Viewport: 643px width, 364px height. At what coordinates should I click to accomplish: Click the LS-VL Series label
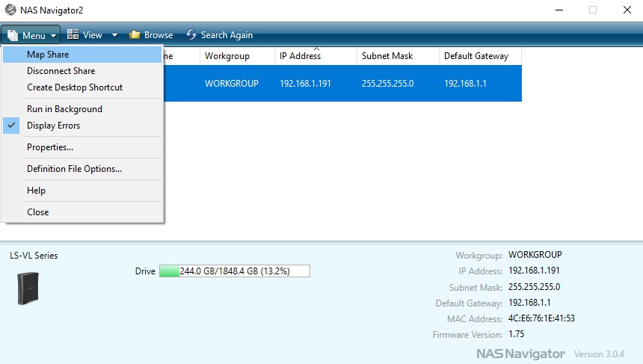pyautogui.click(x=34, y=256)
